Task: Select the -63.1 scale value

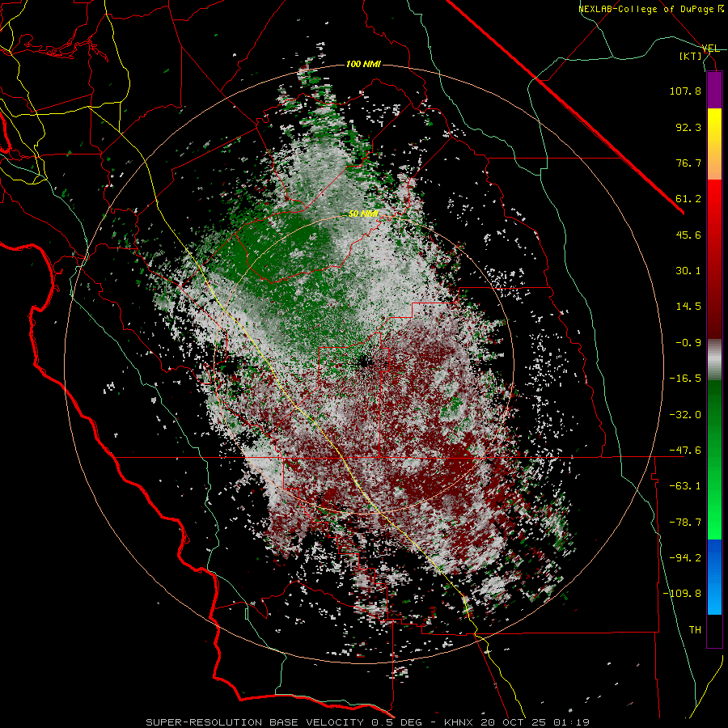Action: coord(685,486)
